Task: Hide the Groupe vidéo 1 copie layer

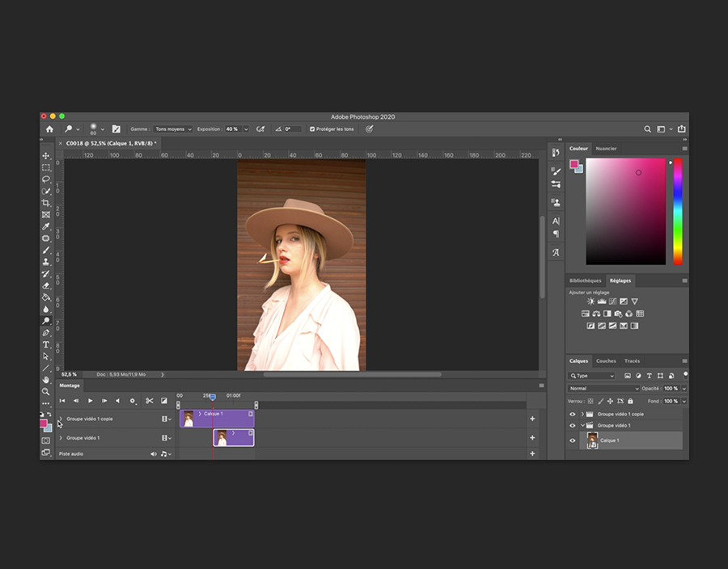Action: click(573, 414)
